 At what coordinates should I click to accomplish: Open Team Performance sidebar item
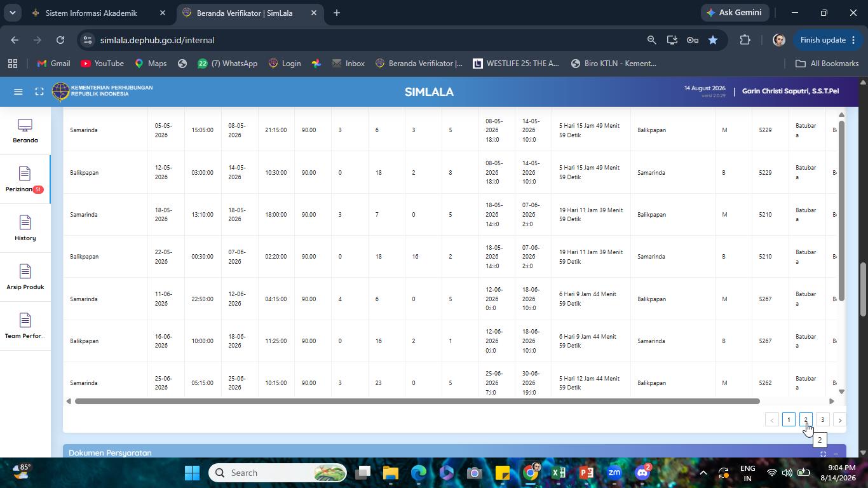coord(25,327)
